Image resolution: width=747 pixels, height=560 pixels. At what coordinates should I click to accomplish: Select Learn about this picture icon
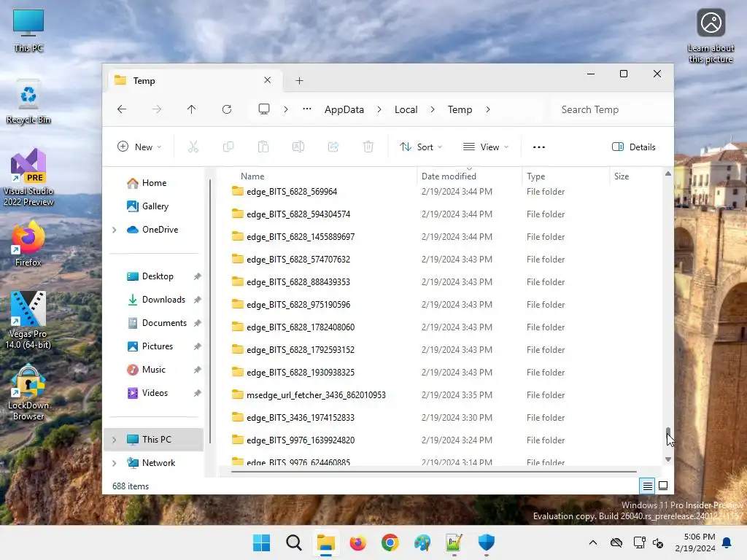(x=711, y=36)
